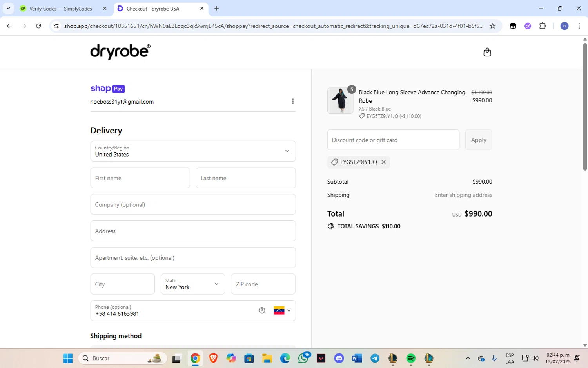
Task: Open Discord from the taskbar
Action: point(339,358)
